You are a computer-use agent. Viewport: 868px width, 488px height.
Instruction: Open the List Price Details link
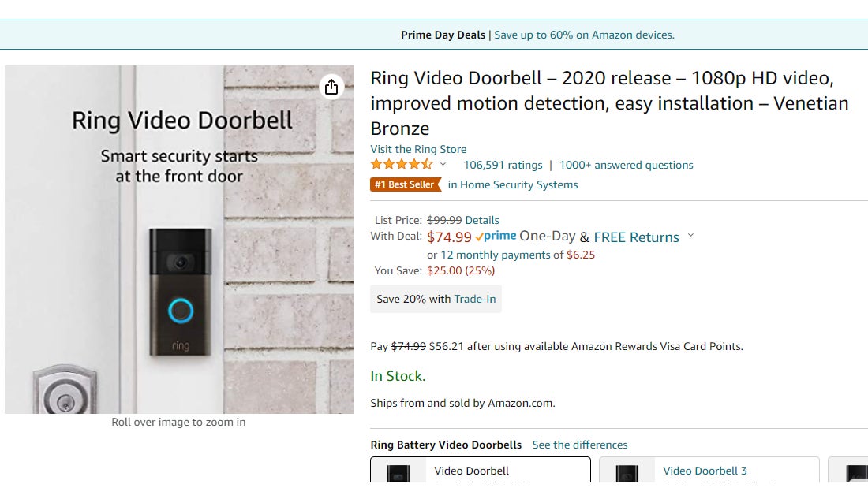click(482, 220)
